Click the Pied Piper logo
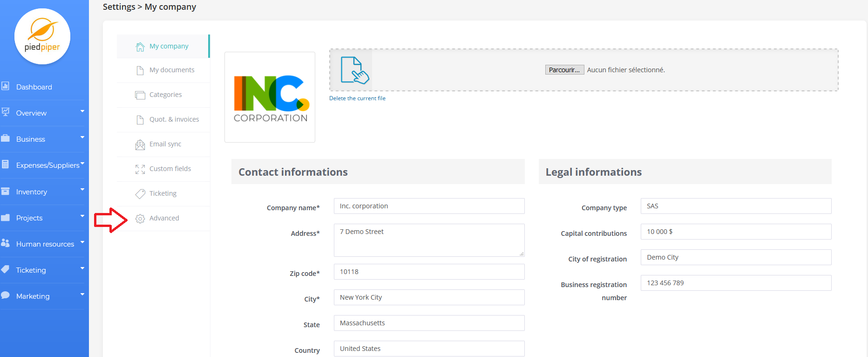868x357 pixels. [42, 36]
